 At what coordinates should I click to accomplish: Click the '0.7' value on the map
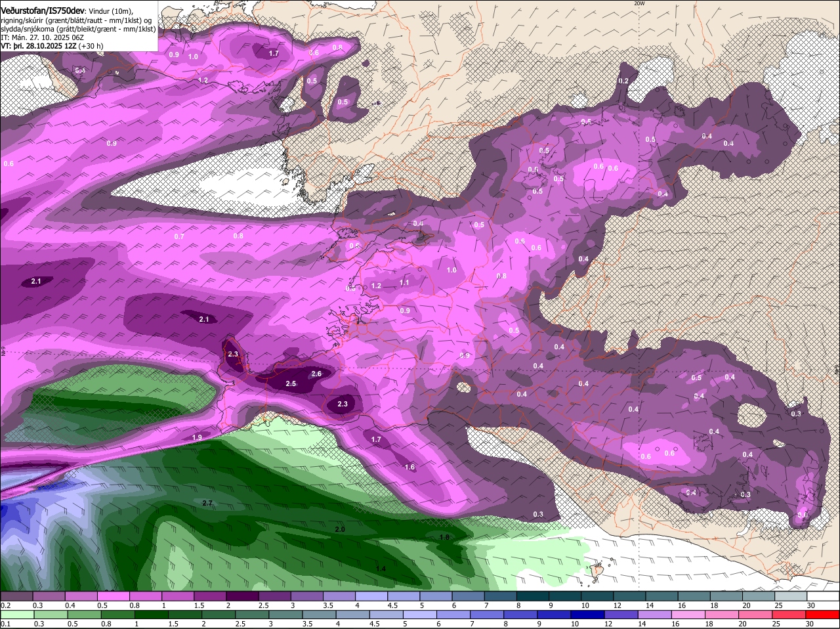(179, 236)
